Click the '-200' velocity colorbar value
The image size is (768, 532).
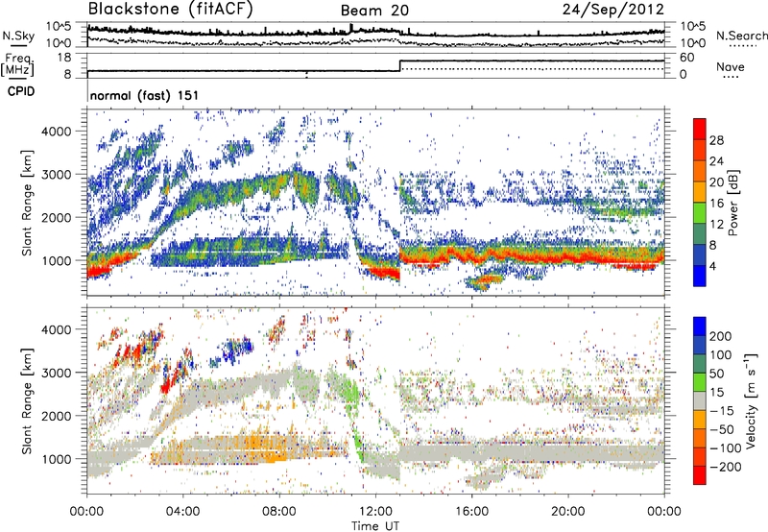click(x=724, y=467)
